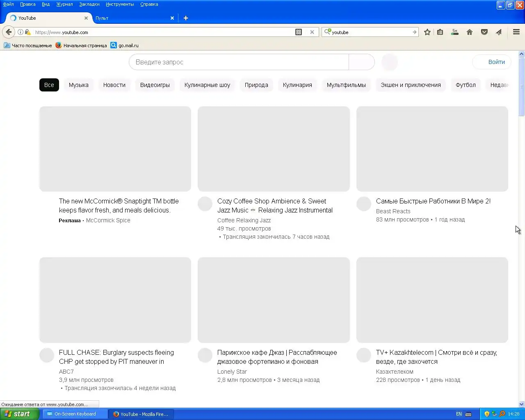Click the page scrollbar down arrow
The height and width of the screenshot is (420, 525).
pyautogui.click(x=522, y=404)
